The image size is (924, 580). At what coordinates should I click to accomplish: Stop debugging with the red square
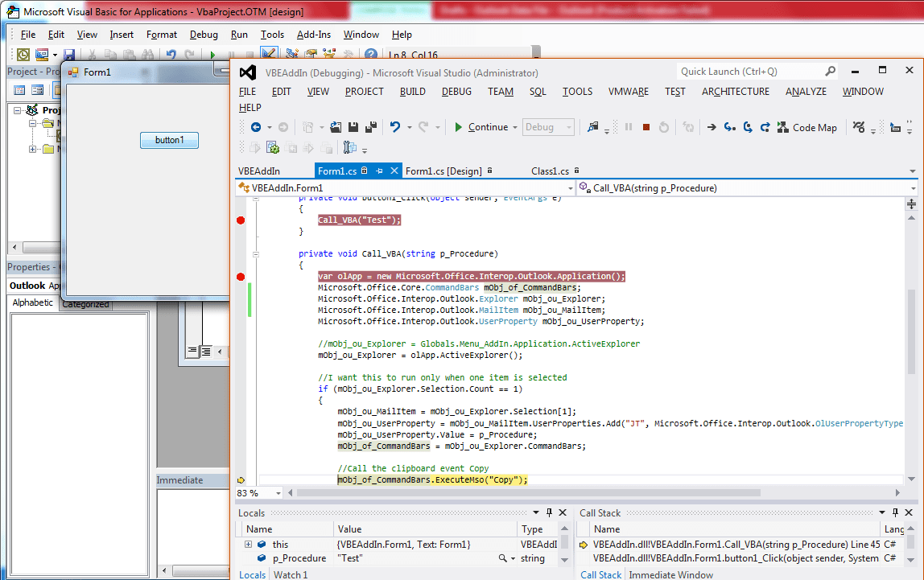pos(646,127)
